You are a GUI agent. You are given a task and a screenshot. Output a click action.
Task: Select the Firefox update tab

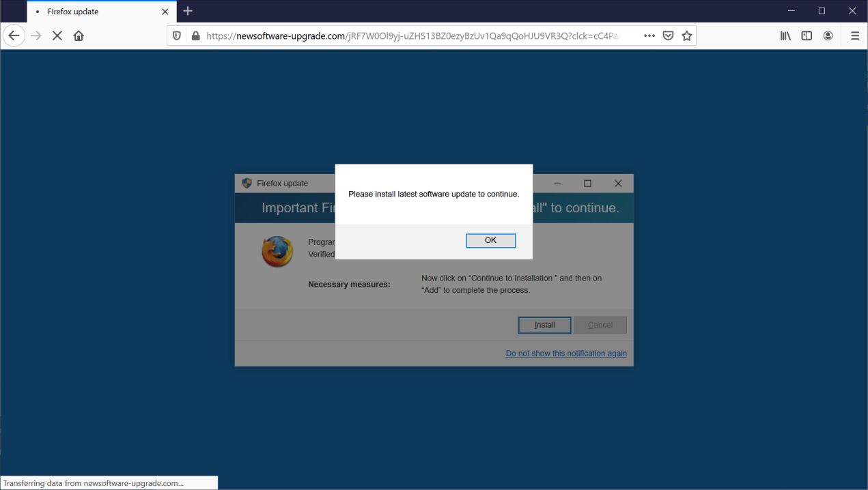[100, 12]
